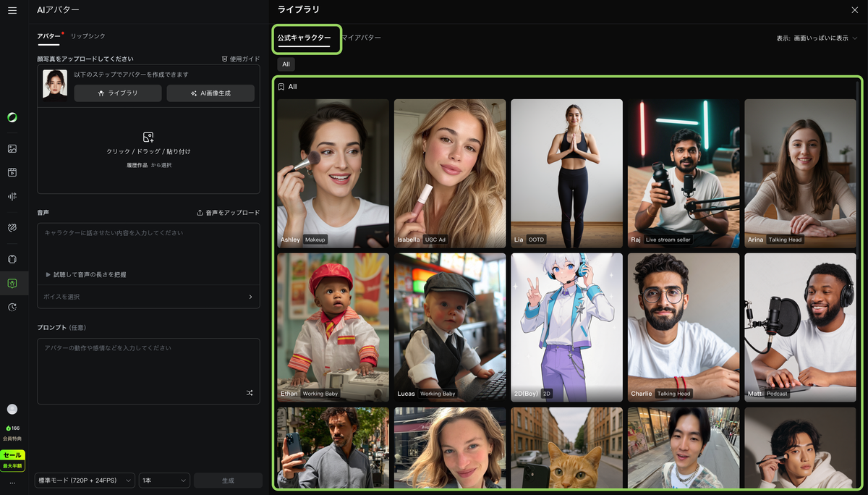Viewport: 868px width, 495px height.
Task: Click the ライブラリ button
Action: [118, 93]
